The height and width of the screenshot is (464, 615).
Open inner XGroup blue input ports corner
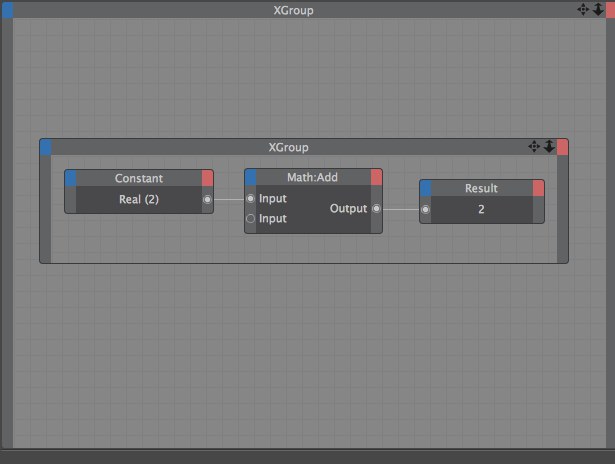pos(45,147)
